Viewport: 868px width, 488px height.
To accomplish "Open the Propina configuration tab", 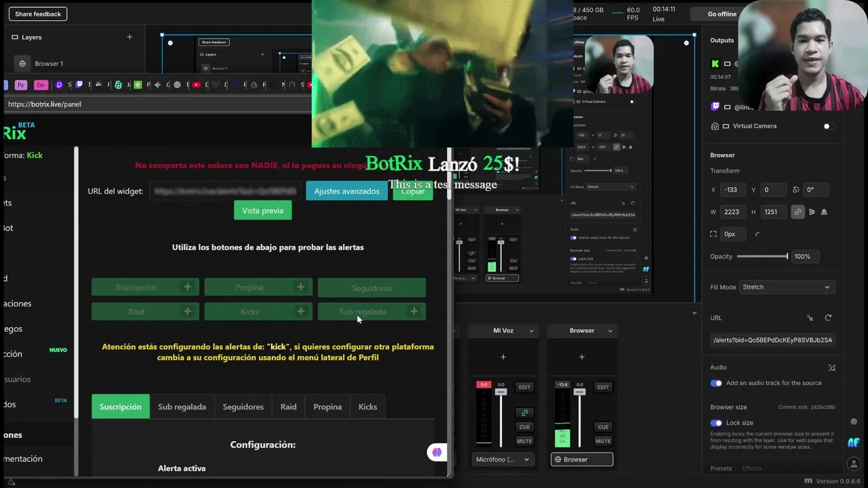I will click(328, 407).
